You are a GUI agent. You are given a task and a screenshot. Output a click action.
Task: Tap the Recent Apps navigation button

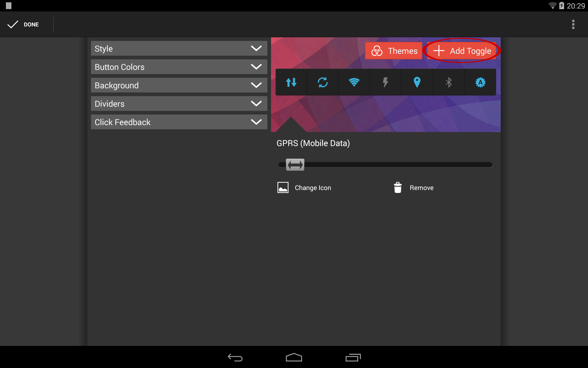(x=353, y=357)
